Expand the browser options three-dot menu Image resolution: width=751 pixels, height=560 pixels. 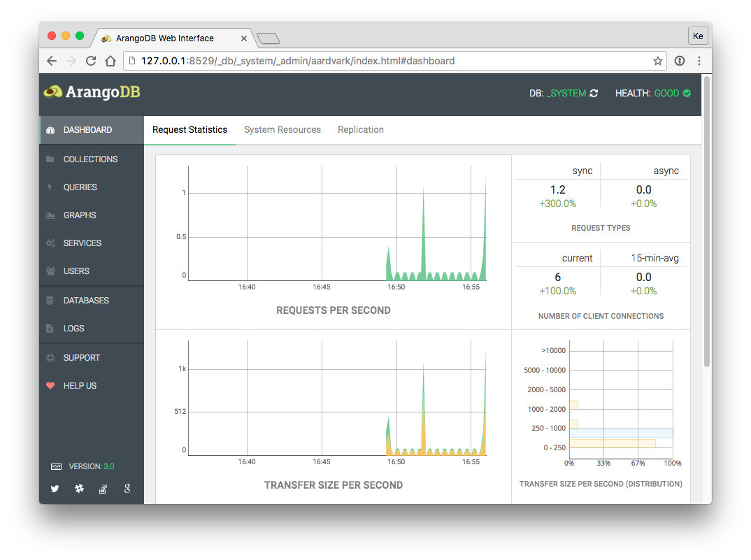[x=699, y=61]
